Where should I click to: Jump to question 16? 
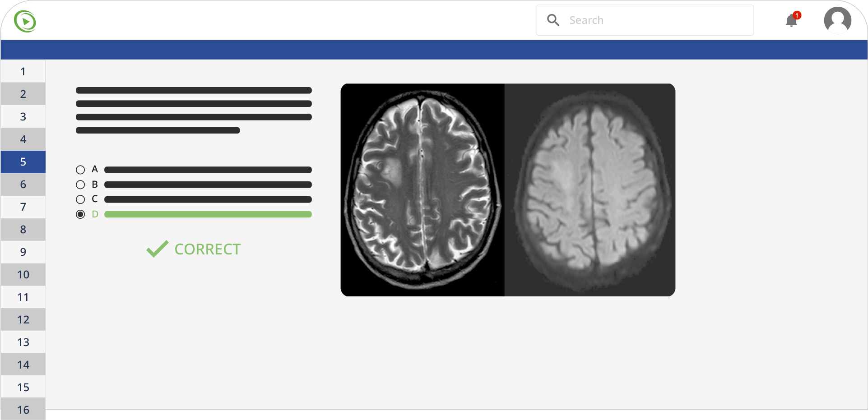click(x=23, y=410)
